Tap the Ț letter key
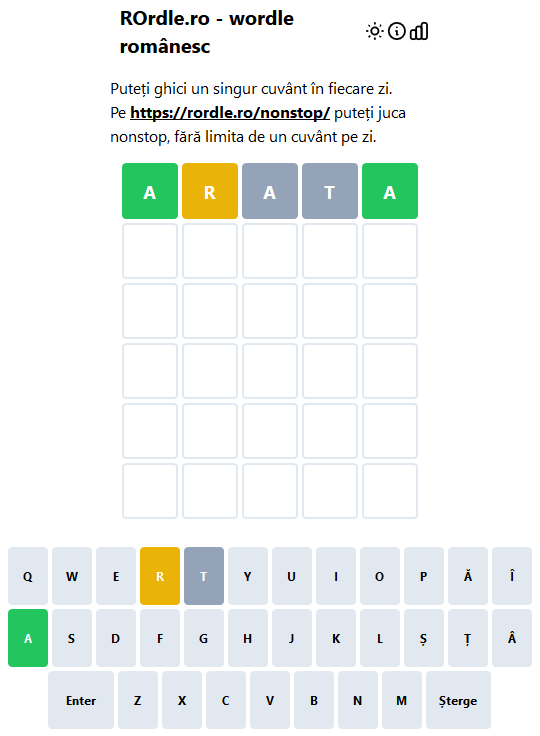Screen dimensions: 540x736 pos(468,638)
